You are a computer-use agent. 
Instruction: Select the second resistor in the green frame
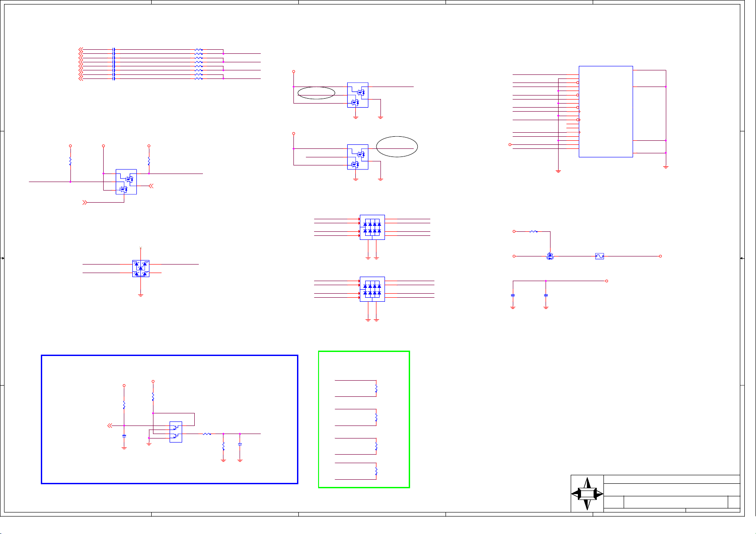(x=376, y=417)
